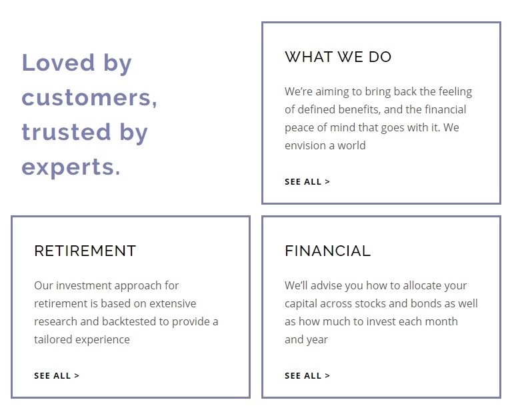Click the chevron arrow in What We Do card
The width and height of the screenshot is (512, 420).
(327, 182)
